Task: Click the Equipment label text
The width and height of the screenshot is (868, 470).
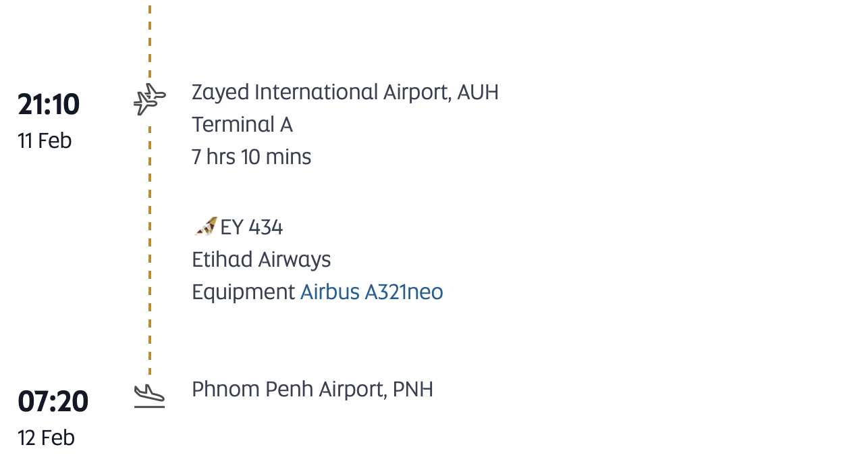Action: (x=244, y=292)
